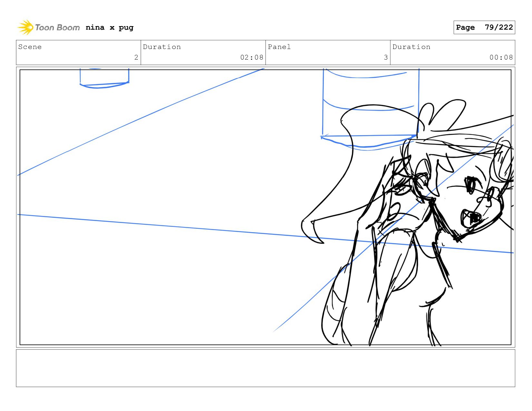532x411 pixels.
Task: Select the panel number value '3'
Action: tap(386, 57)
